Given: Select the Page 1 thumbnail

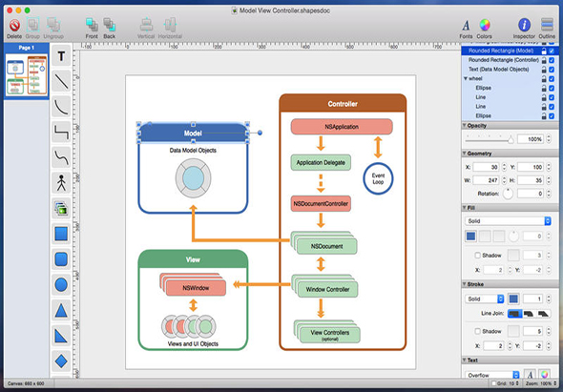Looking at the screenshot, I should pyautogui.click(x=26, y=75).
